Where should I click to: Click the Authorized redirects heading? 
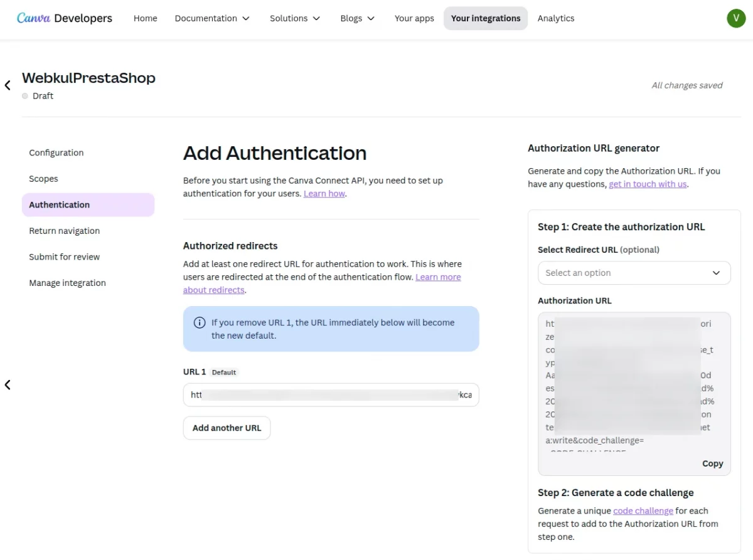point(230,246)
